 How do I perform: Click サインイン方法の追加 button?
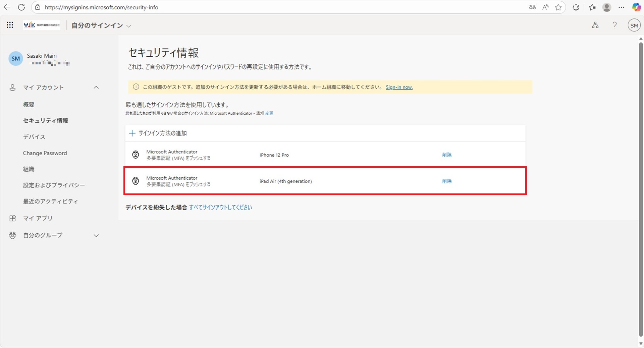tap(158, 133)
